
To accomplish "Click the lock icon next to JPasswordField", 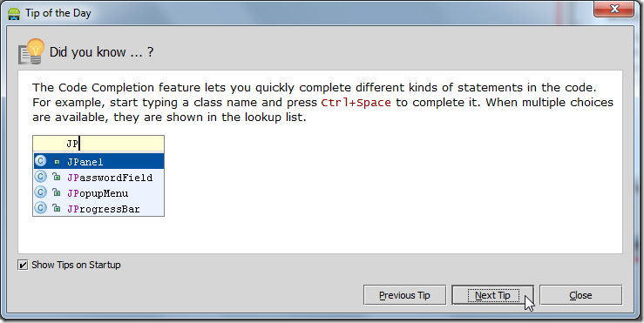I will (57, 177).
